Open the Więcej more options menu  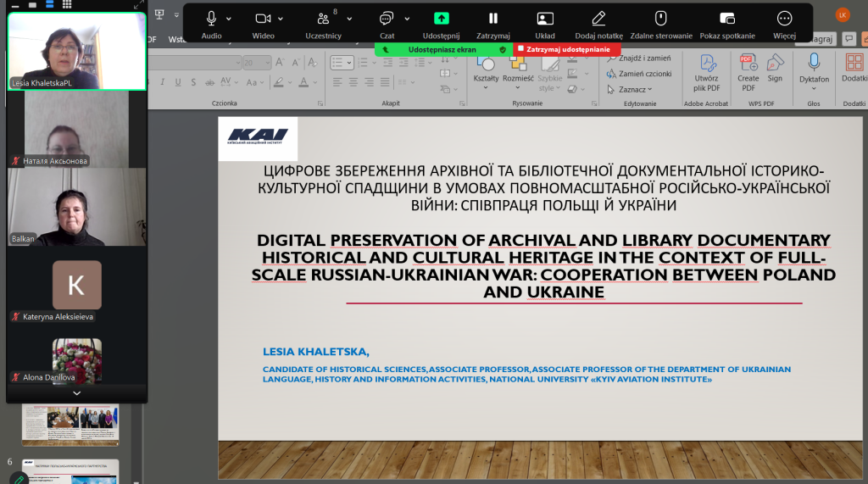tap(784, 19)
